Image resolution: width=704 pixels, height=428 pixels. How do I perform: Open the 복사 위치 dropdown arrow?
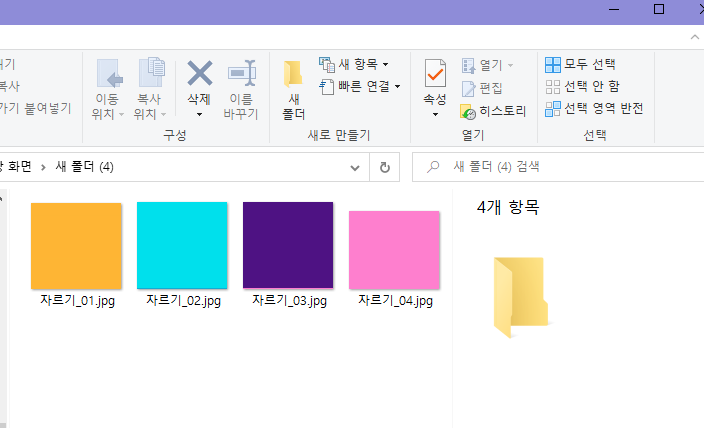pos(163,115)
